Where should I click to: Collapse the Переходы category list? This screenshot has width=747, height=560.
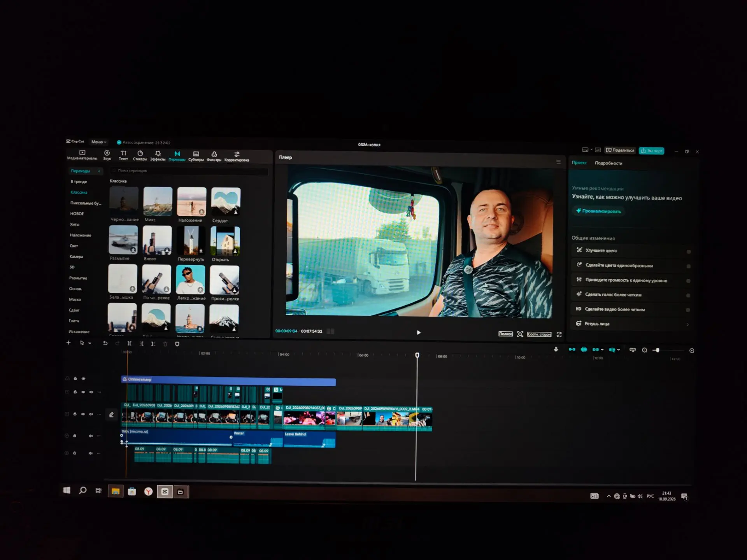[x=99, y=171]
